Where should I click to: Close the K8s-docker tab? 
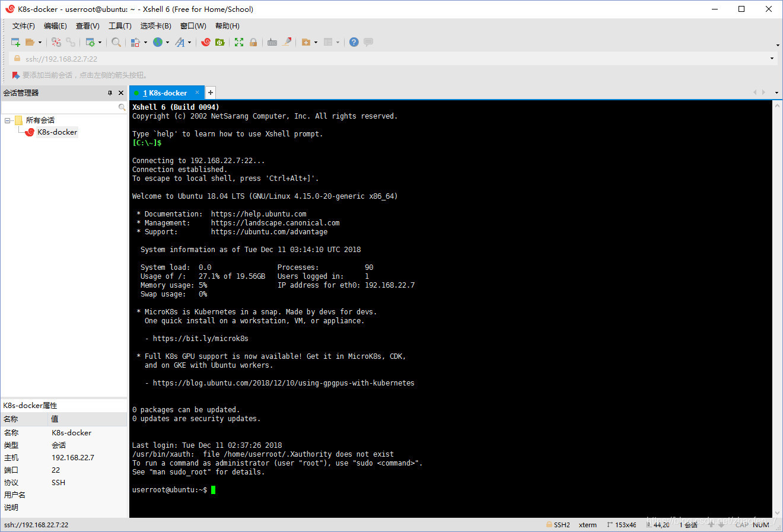[198, 93]
